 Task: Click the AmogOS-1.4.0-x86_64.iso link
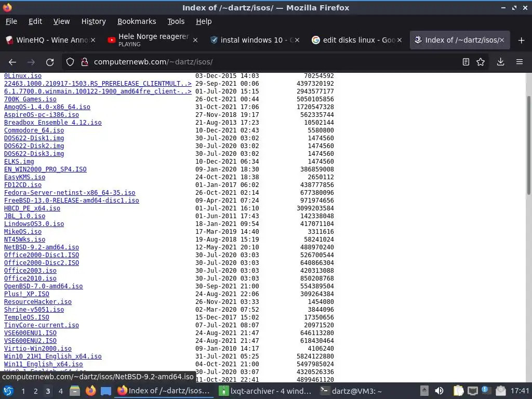click(47, 107)
